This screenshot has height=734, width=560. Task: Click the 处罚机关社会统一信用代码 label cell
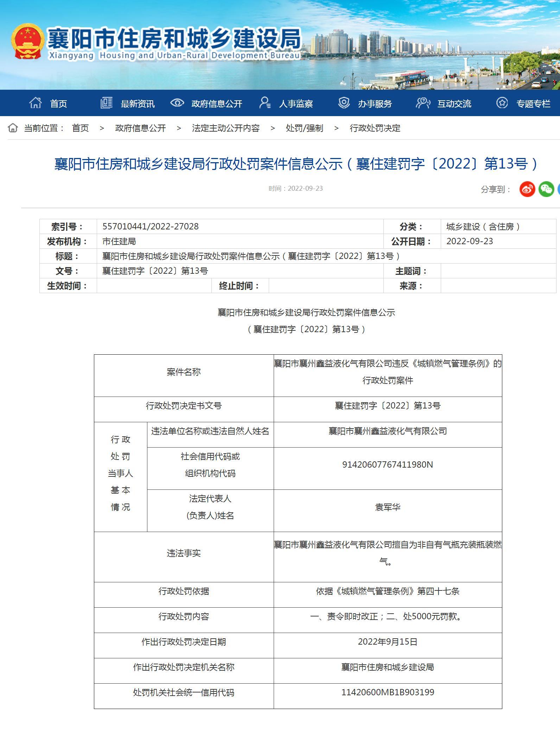point(184,696)
